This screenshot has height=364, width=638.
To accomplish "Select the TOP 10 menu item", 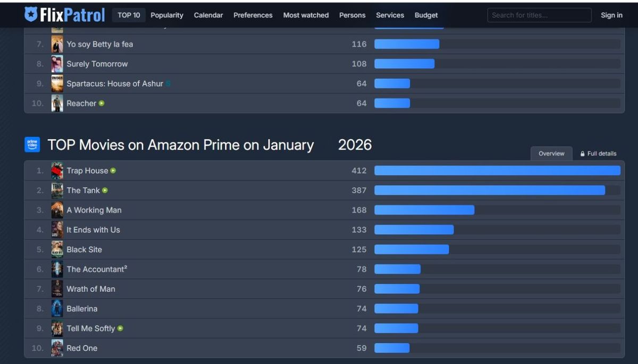I will click(129, 15).
